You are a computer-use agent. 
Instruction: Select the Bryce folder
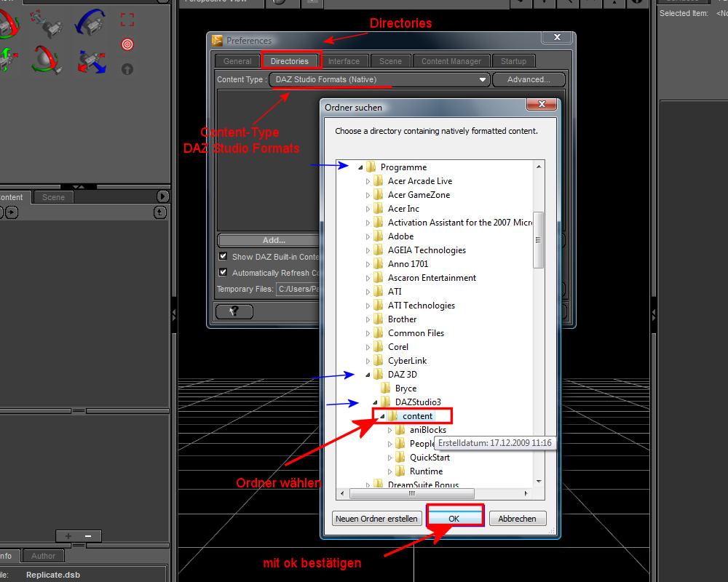[x=405, y=388]
